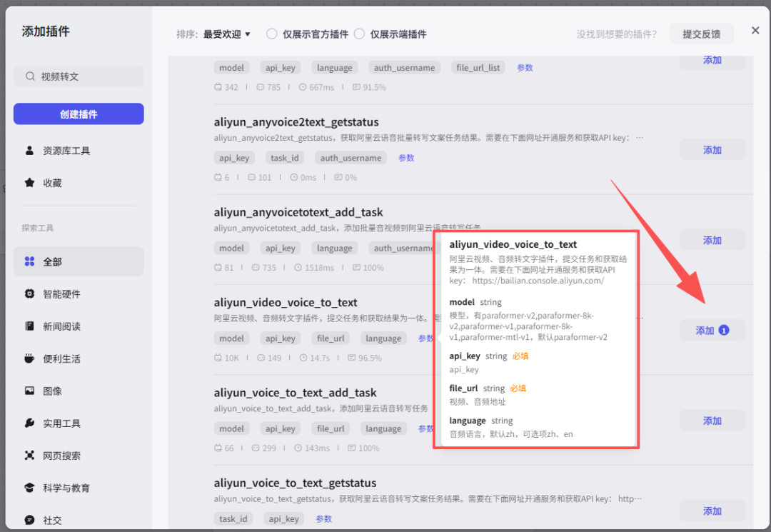Click the 新闻阅读 book icon
The height and width of the screenshot is (532, 771).
29,326
